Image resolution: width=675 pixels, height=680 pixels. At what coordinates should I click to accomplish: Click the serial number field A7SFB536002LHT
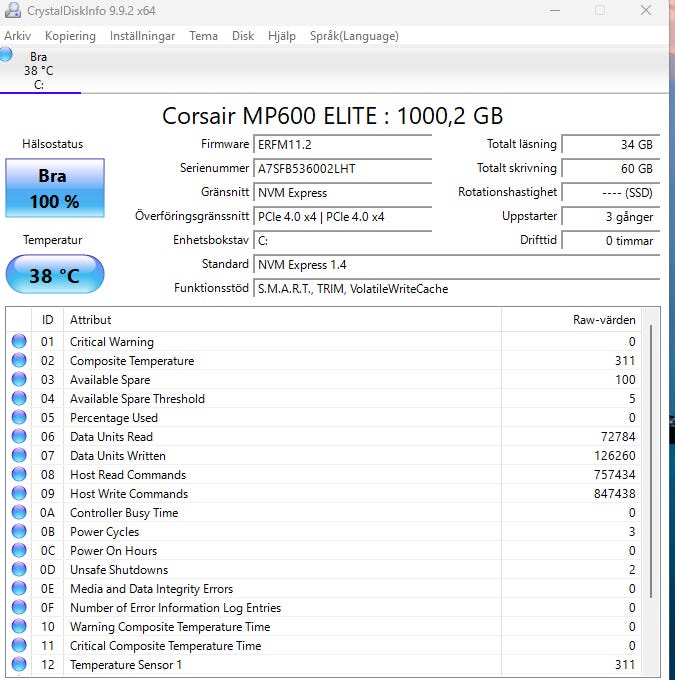click(342, 169)
